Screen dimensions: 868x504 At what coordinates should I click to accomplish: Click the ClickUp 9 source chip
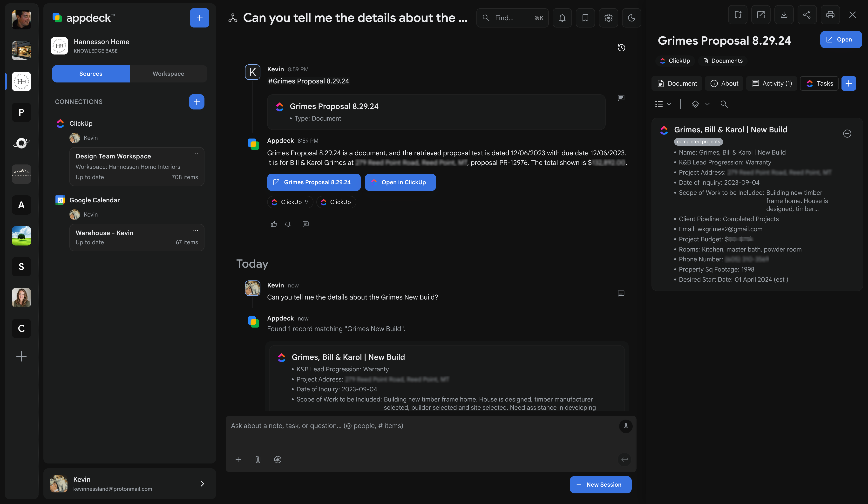[x=290, y=202]
